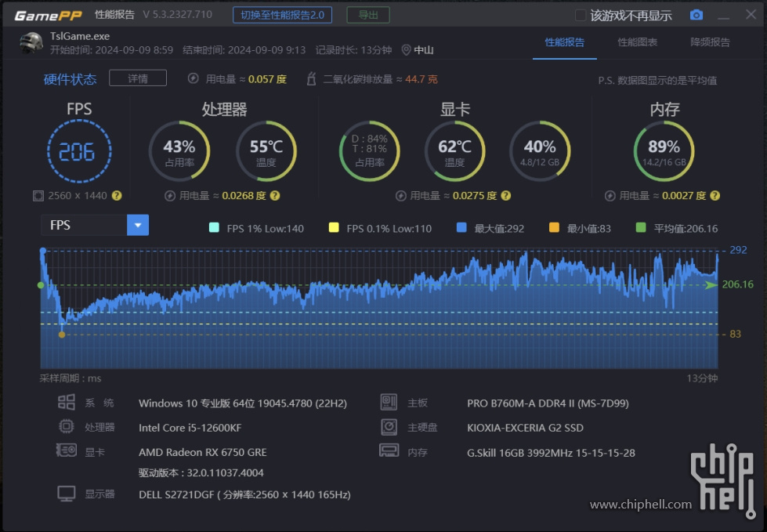Switch to the 降频报告 tab
This screenshot has width=767, height=532.
[x=711, y=42]
